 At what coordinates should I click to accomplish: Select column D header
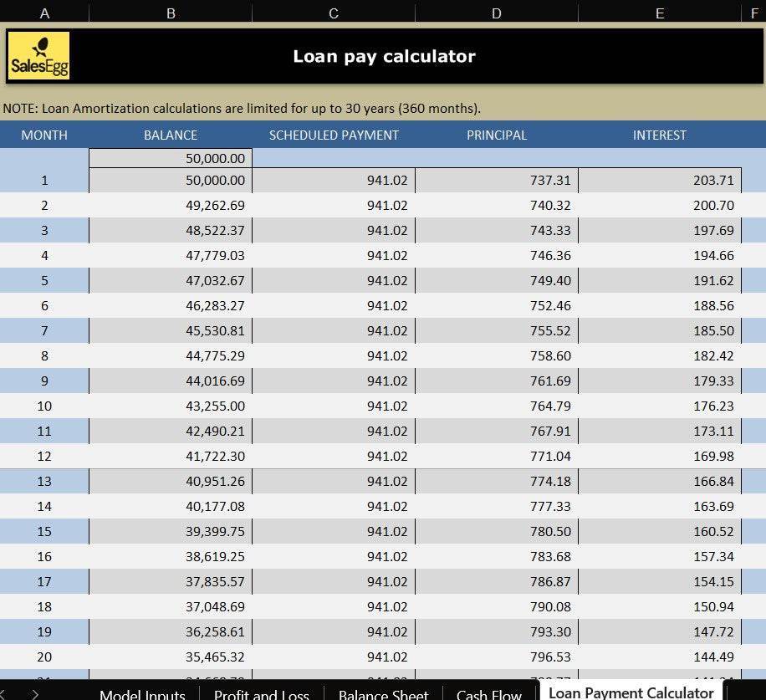497,13
